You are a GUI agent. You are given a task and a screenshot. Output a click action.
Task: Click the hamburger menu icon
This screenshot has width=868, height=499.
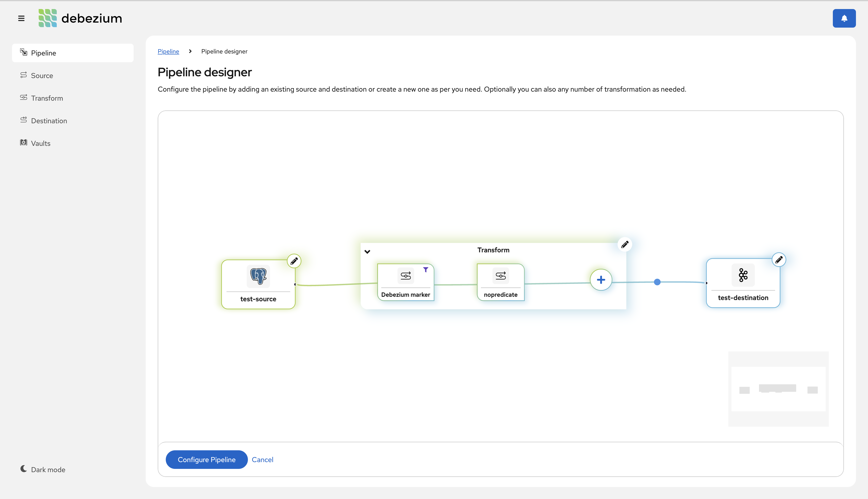[21, 18]
